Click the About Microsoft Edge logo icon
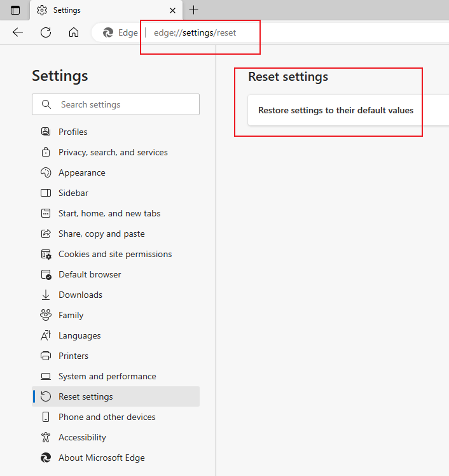Viewport: 449px width, 476px height. pyautogui.click(x=46, y=458)
